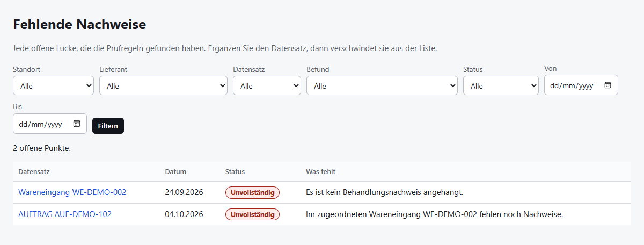Select the Befund filter label
The height and width of the screenshot is (245, 644).
318,69
